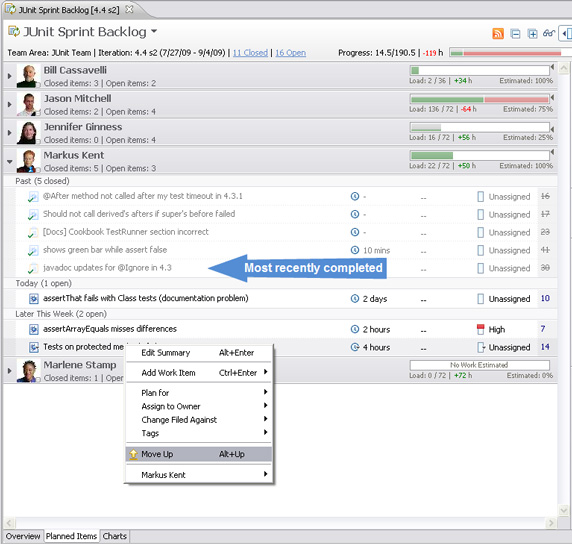The height and width of the screenshot is (544, 572).
Task: Click the JUnit Sprint Backlog plan icon beside title
Action: pyautogui.click(x=14, y=31)
